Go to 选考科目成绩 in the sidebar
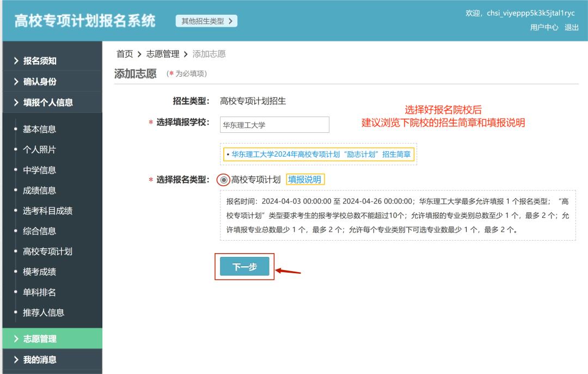The image size is (588, 374). [47, 210]
